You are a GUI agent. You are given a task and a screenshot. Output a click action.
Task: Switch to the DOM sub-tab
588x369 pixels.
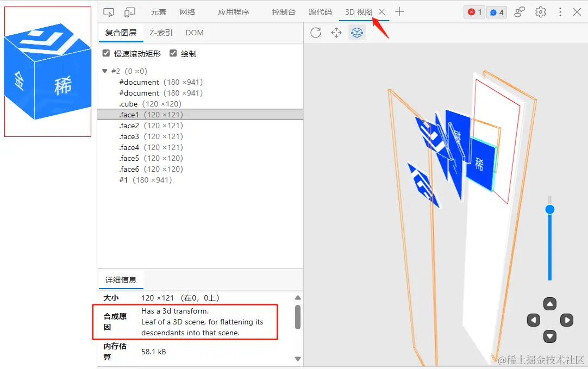pyautogui.click(x=195, y=33)
